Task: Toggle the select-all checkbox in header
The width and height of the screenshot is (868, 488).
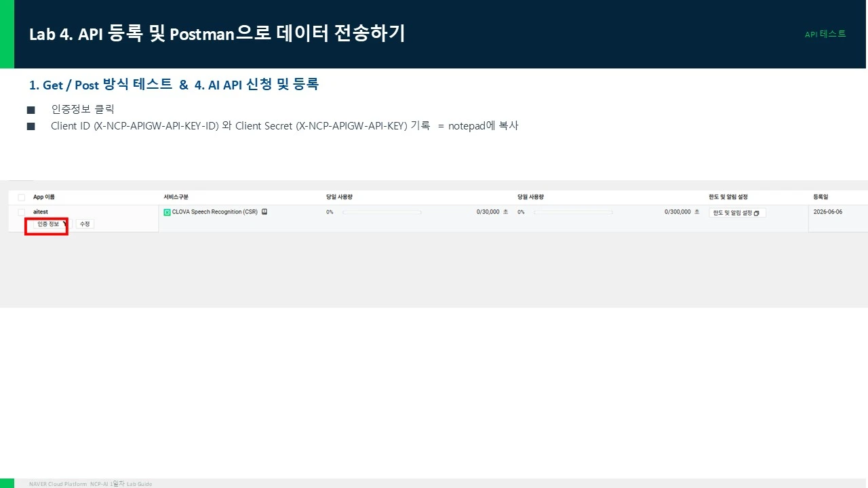Action: click(x=22, y=197)
